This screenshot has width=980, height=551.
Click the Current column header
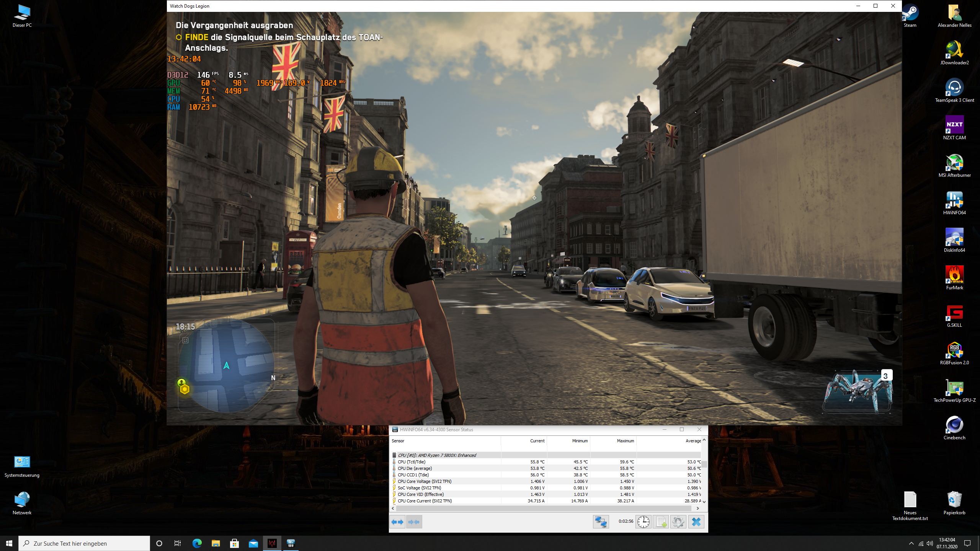click(537, 441)
